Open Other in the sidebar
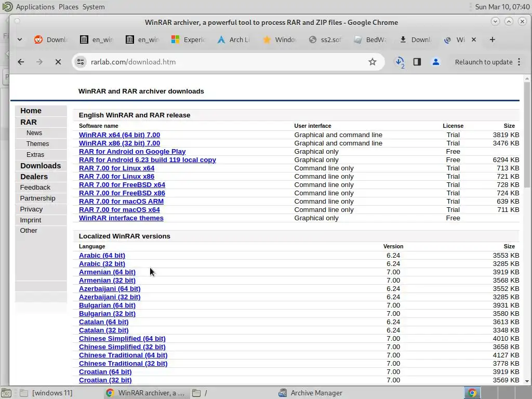The width and height of the screenshot is (532, 399). [29, 230]
